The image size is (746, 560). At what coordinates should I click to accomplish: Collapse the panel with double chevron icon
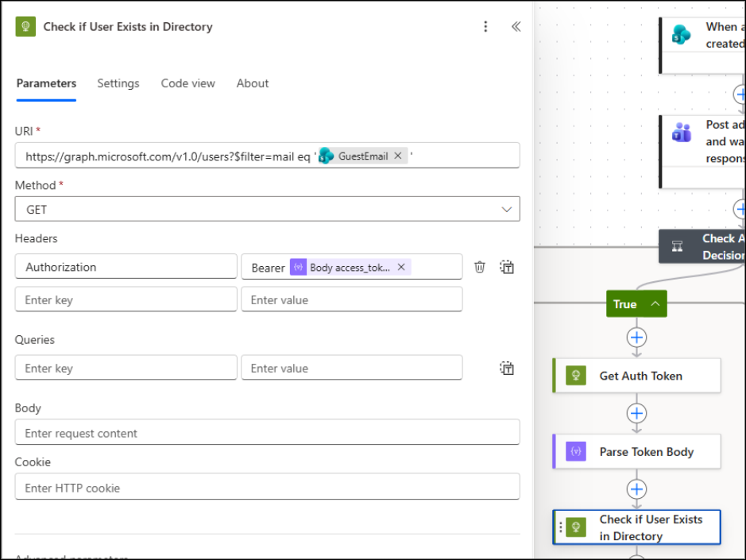coord(516,27)
